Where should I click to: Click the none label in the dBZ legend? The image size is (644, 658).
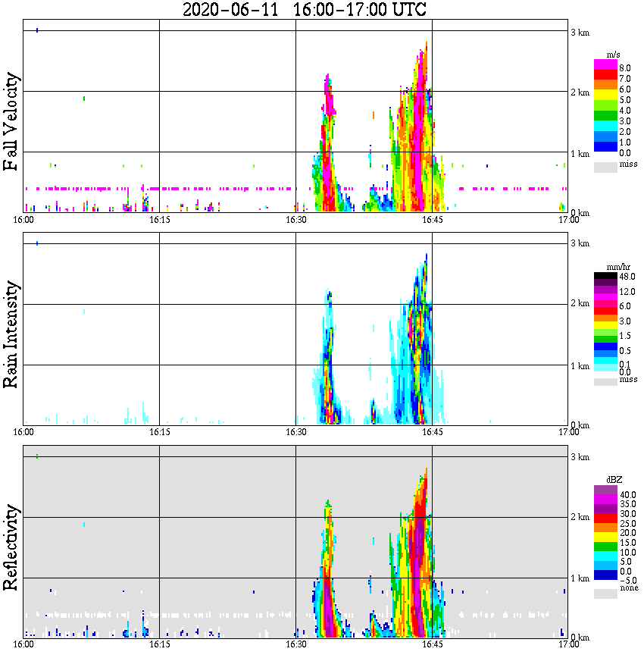629,587
